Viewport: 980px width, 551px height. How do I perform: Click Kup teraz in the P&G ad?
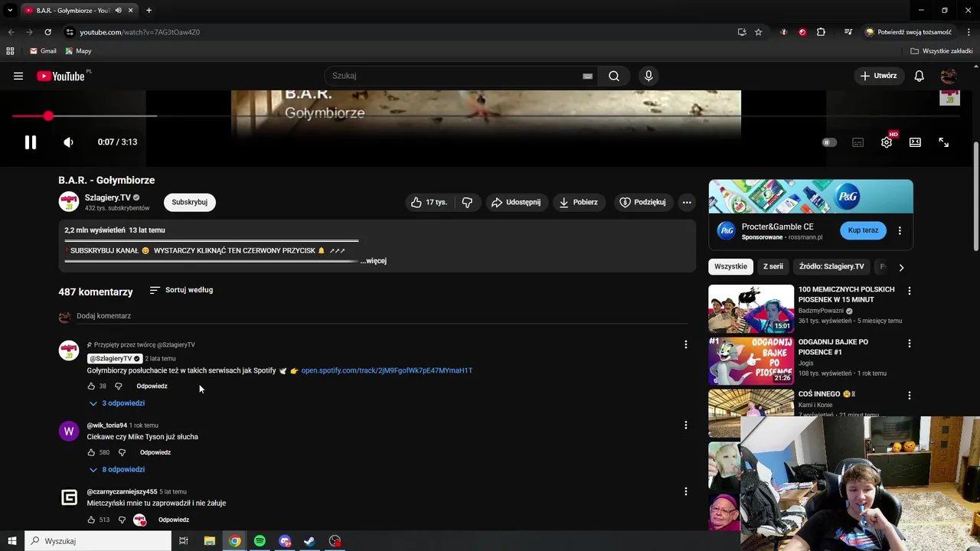pos(863,230)
